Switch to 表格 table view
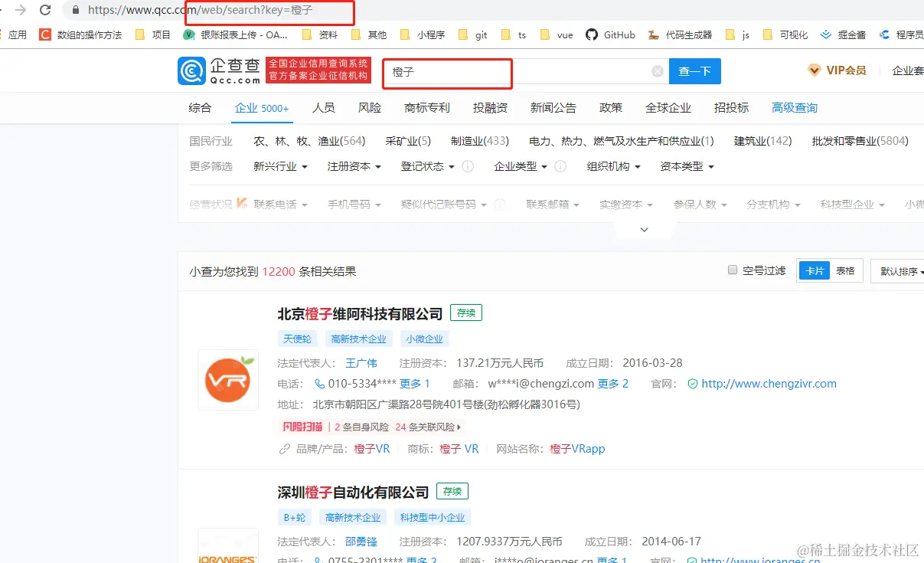 click(845, 270)
